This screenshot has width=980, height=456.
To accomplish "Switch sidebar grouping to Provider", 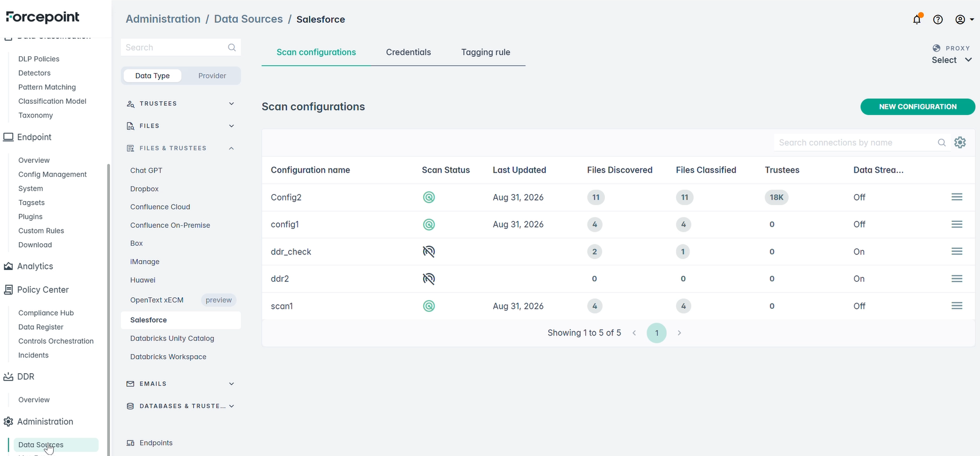I will click(x=212, y=76).
